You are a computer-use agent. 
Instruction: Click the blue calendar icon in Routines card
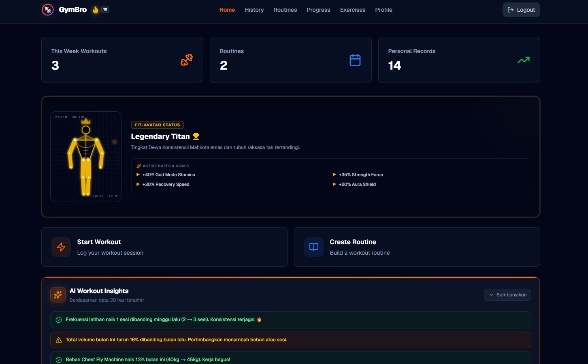(x=355, y=60)
